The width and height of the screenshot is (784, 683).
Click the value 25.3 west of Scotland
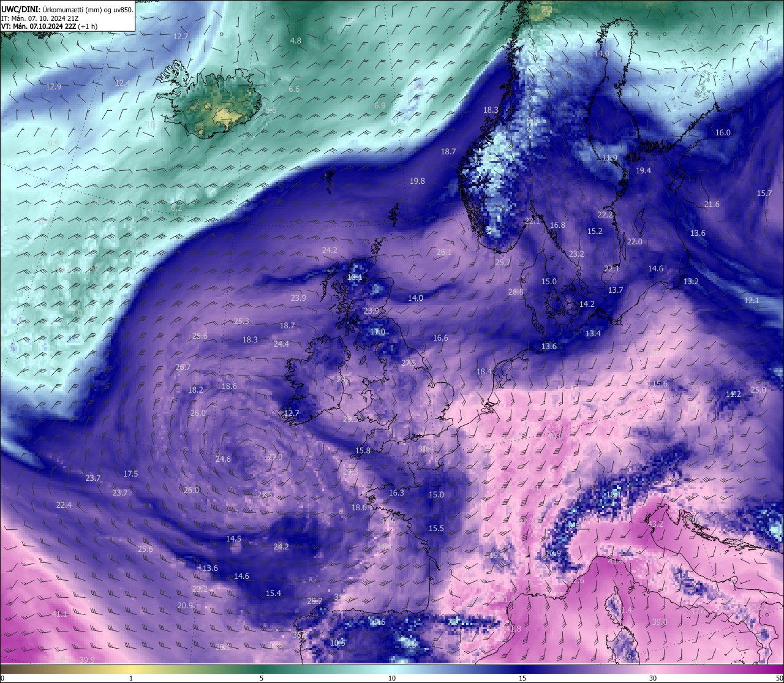pyautogui.click(x=241, y=322)
